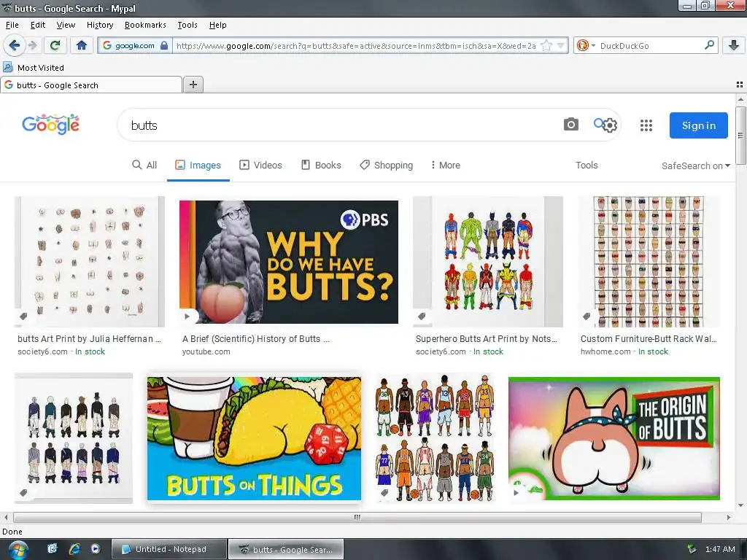Screen dimensions: 747x560
Task: Open the Butts on Things thumbnail
Action: (254, 438)
